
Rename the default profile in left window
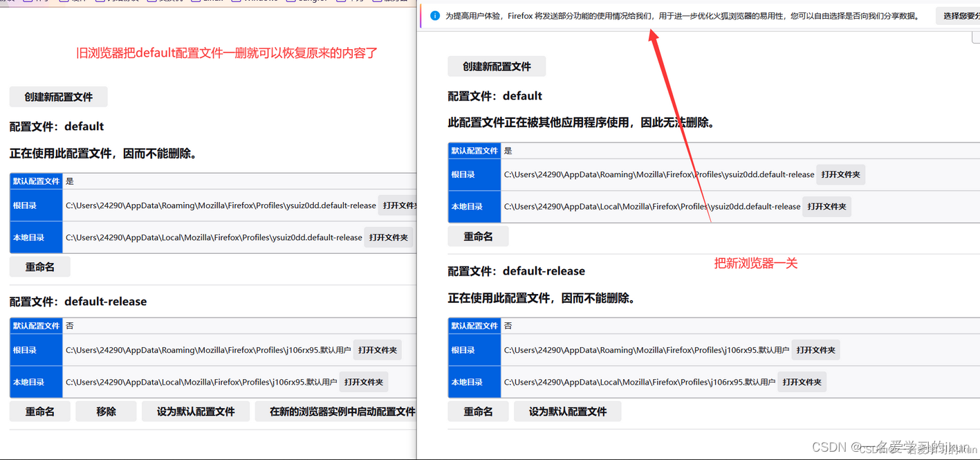coord(40,267)
